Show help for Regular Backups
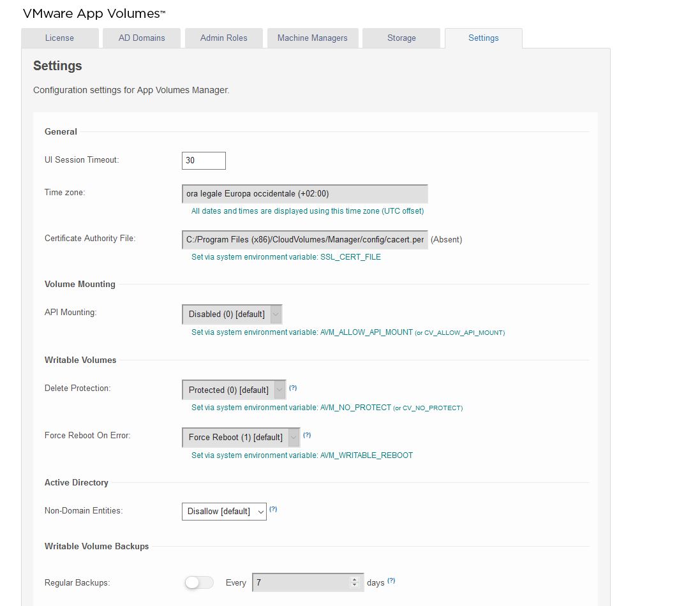 click(x=391, y=580)
